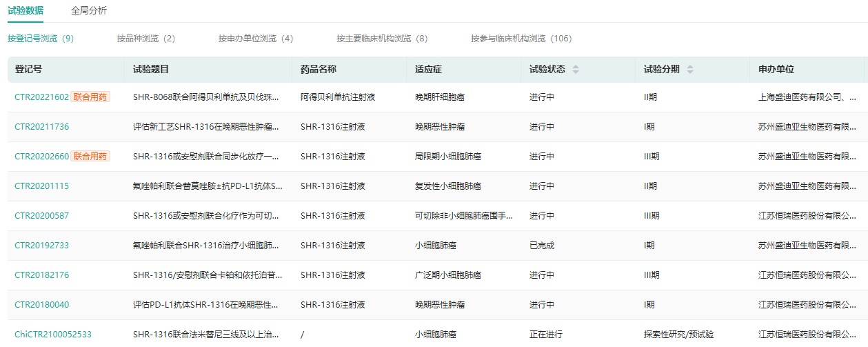Click sponsor 上海盛迪医药有限公司
Screen dimensions: 868x347
[808, 97]
